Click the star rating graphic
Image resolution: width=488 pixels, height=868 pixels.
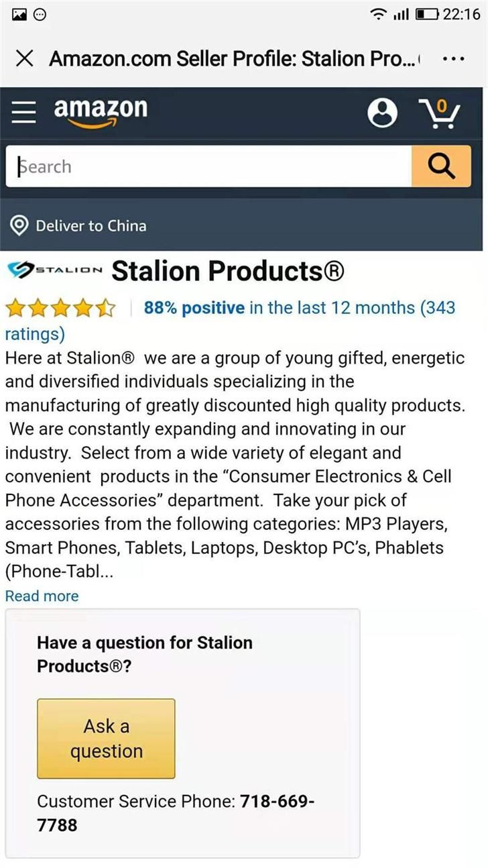60,309
